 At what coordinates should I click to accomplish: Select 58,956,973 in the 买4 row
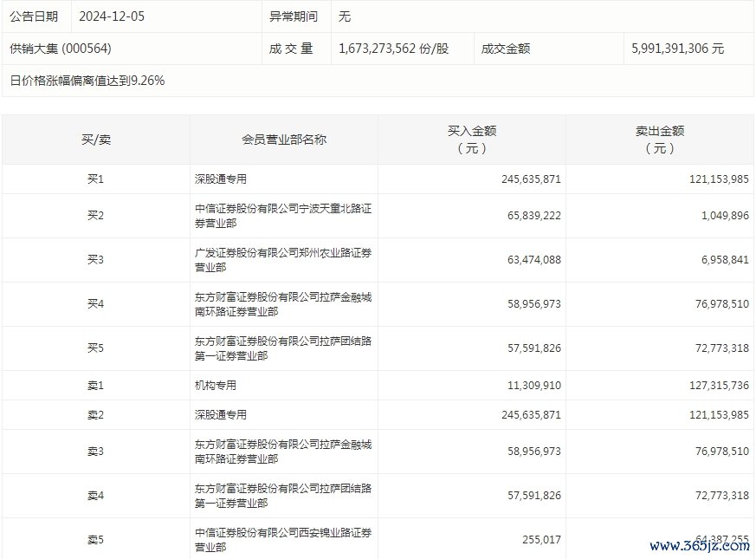click(x=533, y=303)
